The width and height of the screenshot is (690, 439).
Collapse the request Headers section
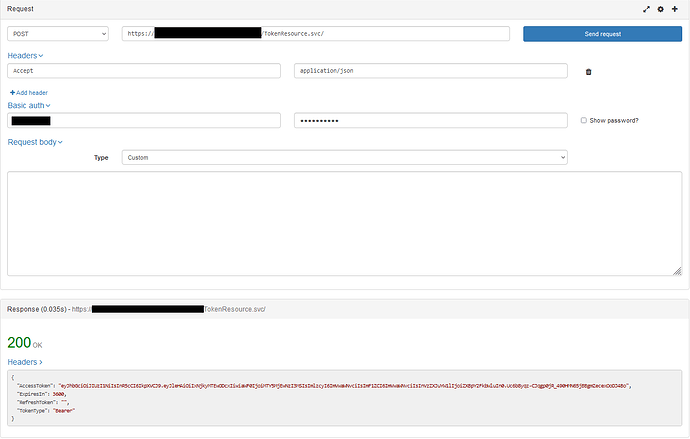25,56
